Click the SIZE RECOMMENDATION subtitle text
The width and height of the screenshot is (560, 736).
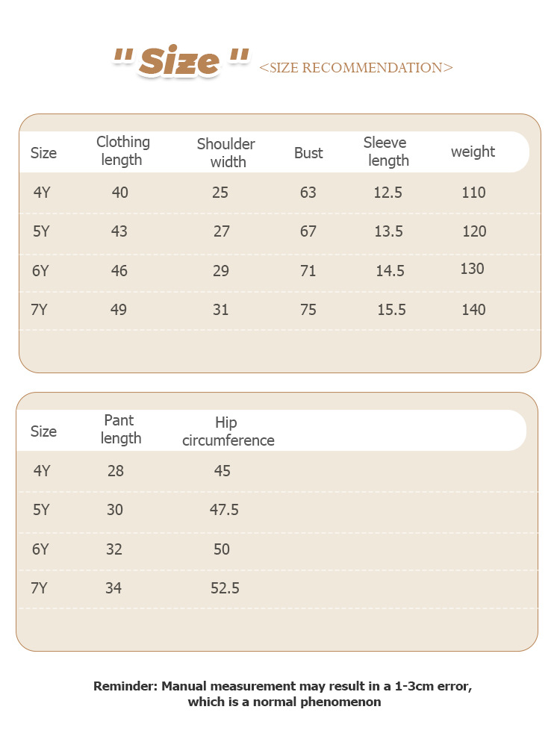tap(355, 68)
